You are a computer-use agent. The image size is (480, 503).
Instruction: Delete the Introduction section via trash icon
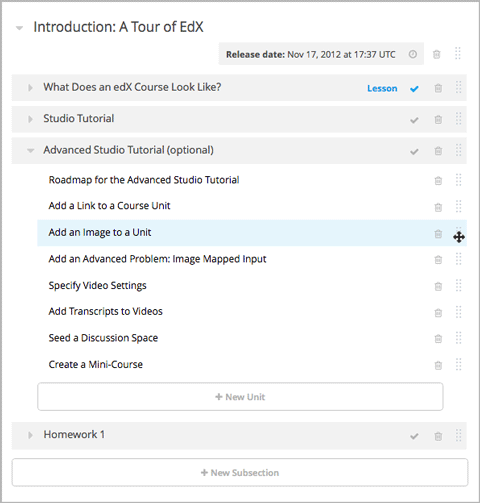coord(437,54)
